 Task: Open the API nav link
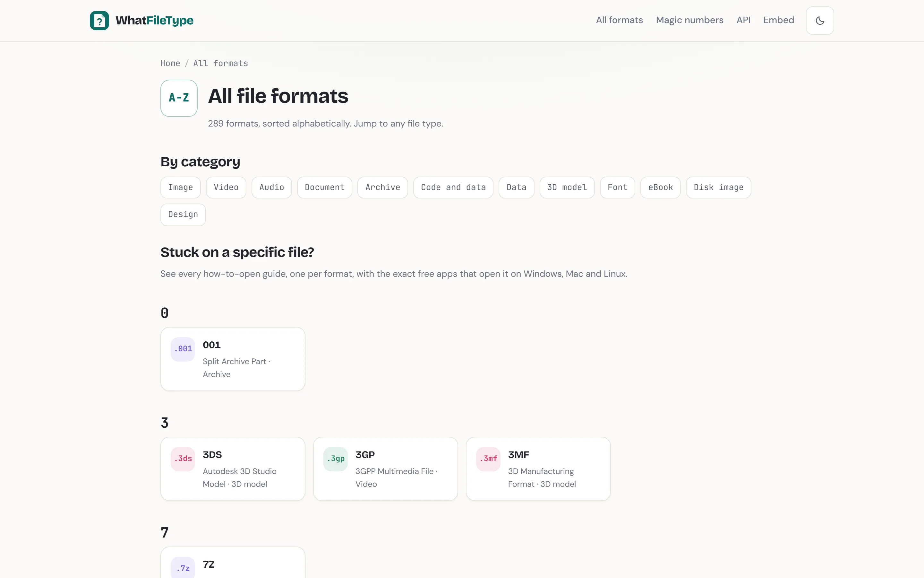pos(743,20)
